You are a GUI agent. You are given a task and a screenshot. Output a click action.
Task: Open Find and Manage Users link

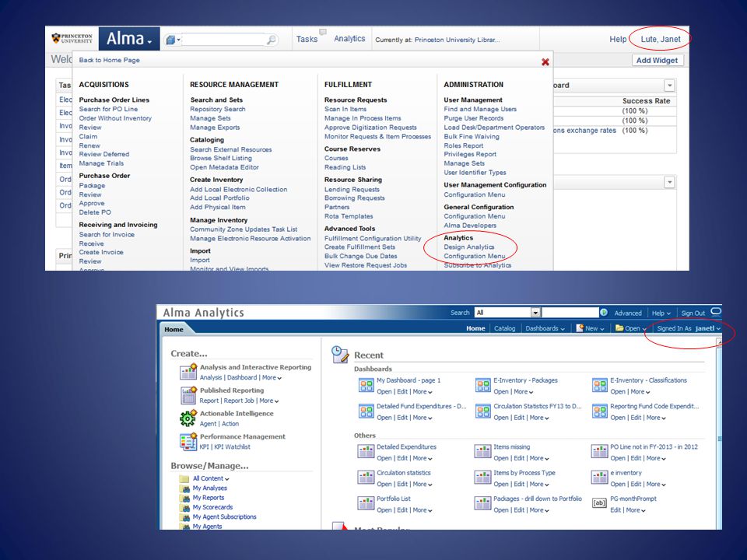coord(480,109)
